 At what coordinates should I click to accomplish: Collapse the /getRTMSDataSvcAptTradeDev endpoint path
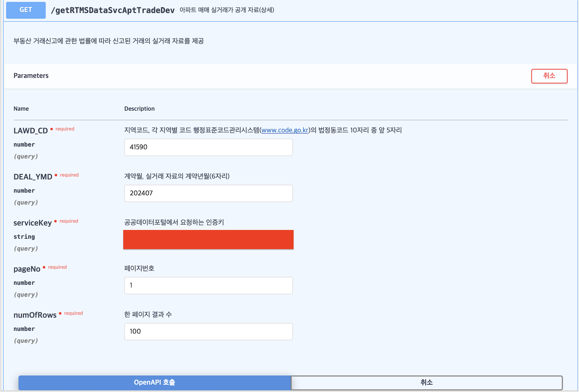coord(113,10)
